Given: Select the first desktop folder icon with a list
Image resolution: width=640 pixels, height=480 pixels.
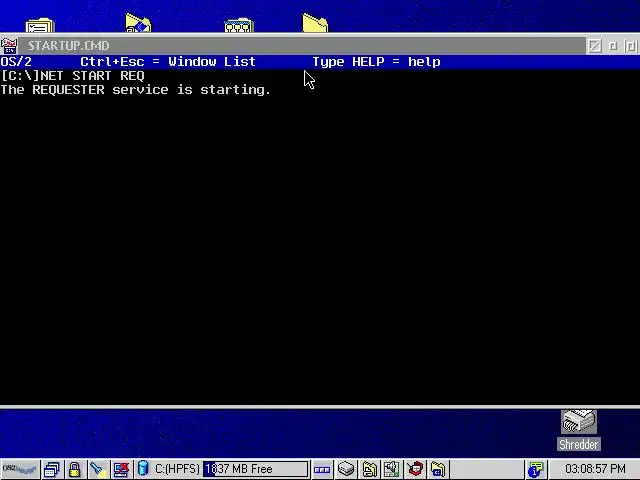Looking at the screenshot, I should (x=40, y=25).
